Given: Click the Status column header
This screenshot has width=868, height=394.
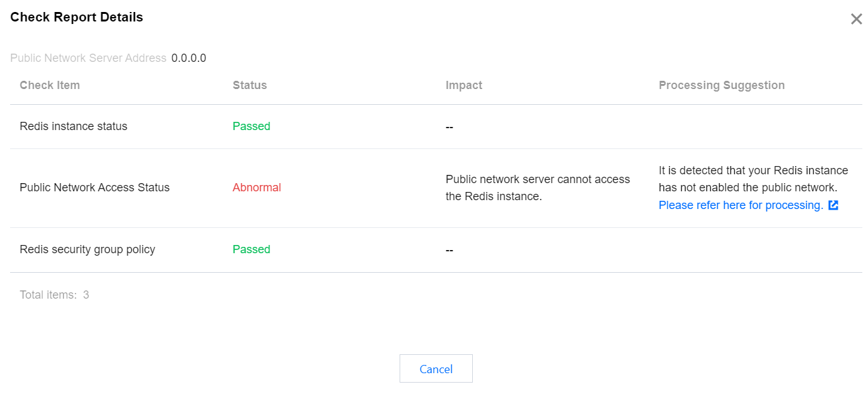Looking at the screenshot, I should [x=250, y=85].
